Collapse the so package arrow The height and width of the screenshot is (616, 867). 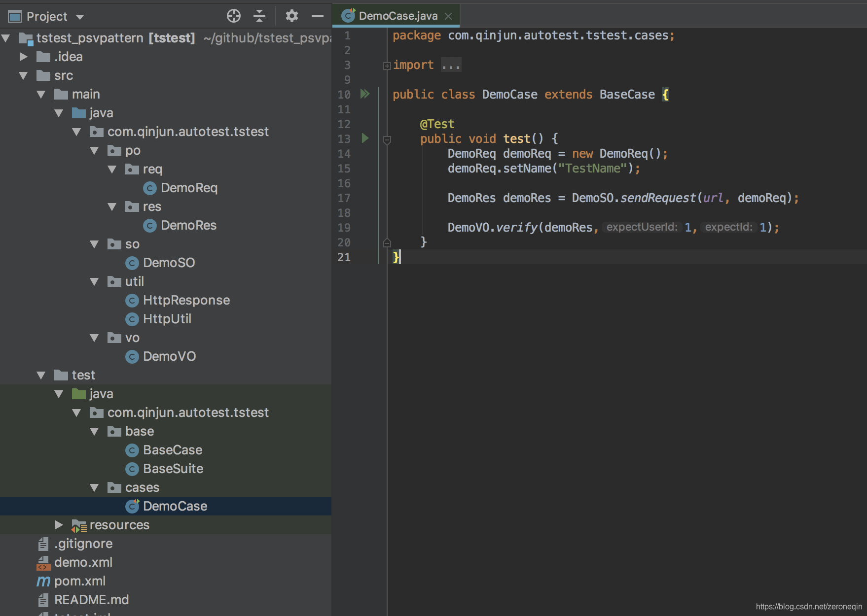(x=94, y=244)
